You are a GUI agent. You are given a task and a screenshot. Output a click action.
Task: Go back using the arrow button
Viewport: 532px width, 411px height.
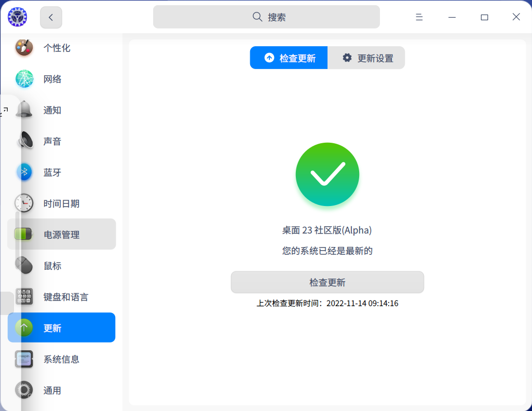[x=51, y=17]
